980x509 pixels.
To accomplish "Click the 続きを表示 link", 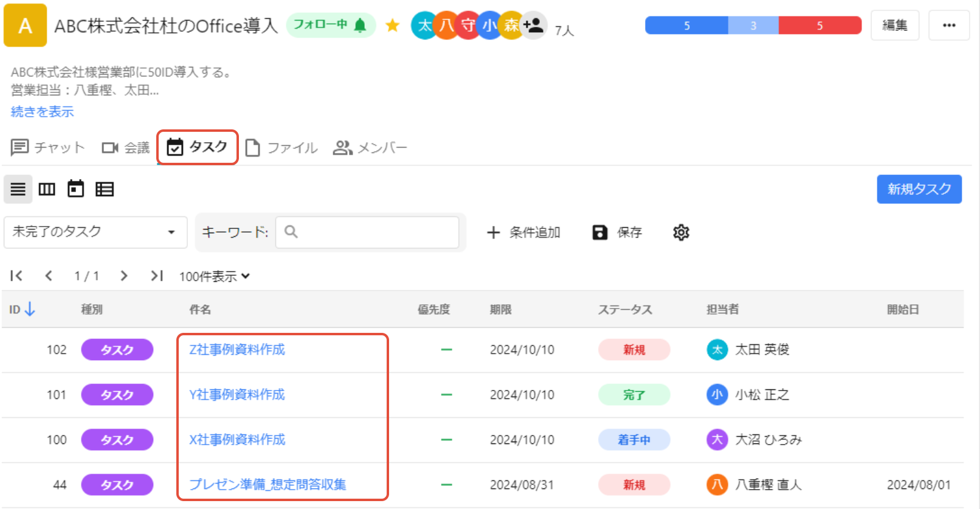I will pyautogui.click(x=42, y=112).
